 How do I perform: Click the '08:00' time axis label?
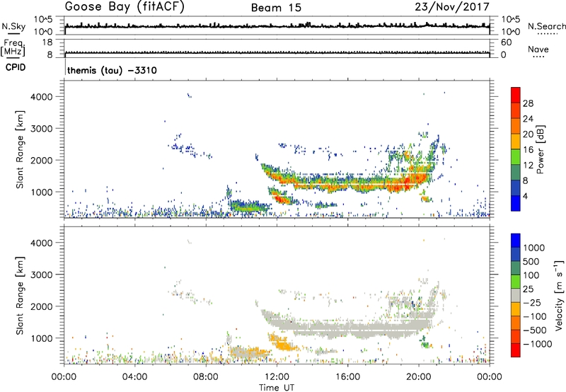click(x=205, y=377)
